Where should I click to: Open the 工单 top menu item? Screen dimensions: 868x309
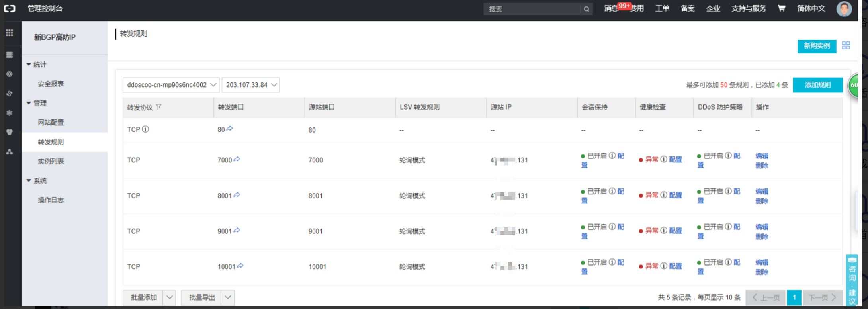tap(662, 8)
